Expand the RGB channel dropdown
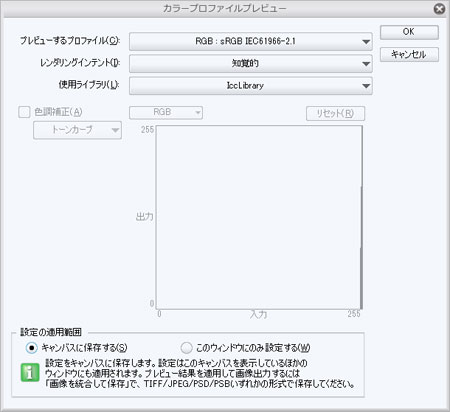This screenshot has width=450, height=412. pyautogui.click(x=166, y=112)
